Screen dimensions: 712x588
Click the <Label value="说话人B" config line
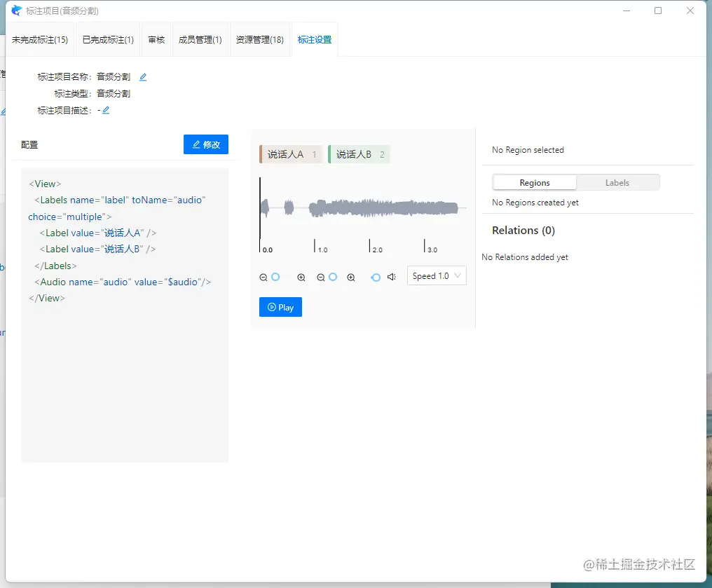click(97, 249)
